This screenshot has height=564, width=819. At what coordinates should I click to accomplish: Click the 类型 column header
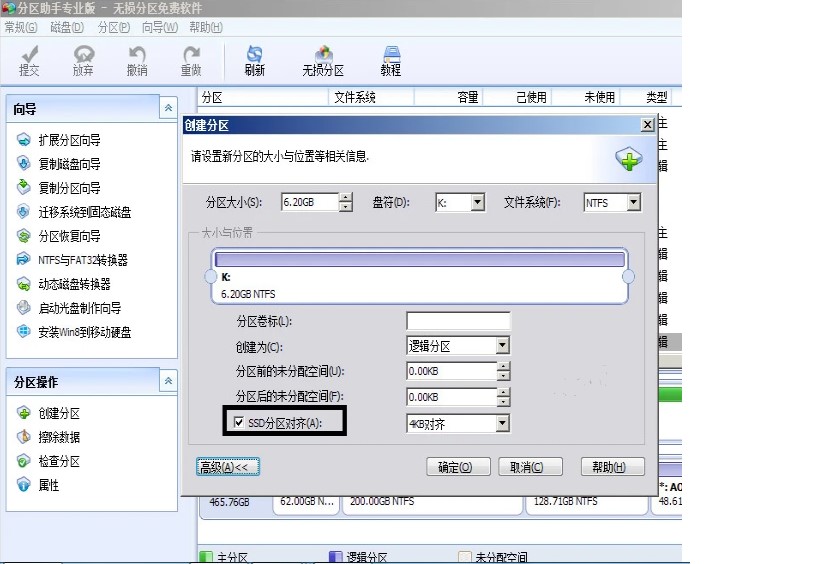click(x=647, y=97)
